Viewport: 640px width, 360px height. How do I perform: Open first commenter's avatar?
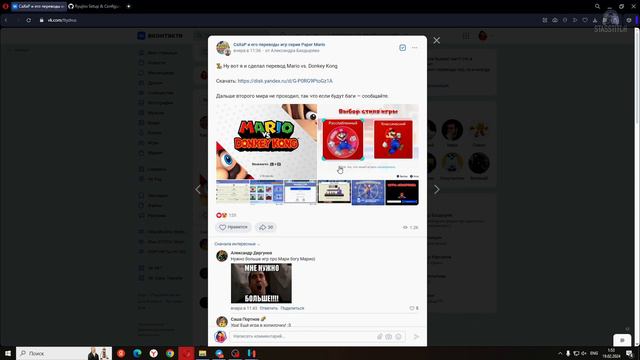pyautogui.click(x=222, y=256)
